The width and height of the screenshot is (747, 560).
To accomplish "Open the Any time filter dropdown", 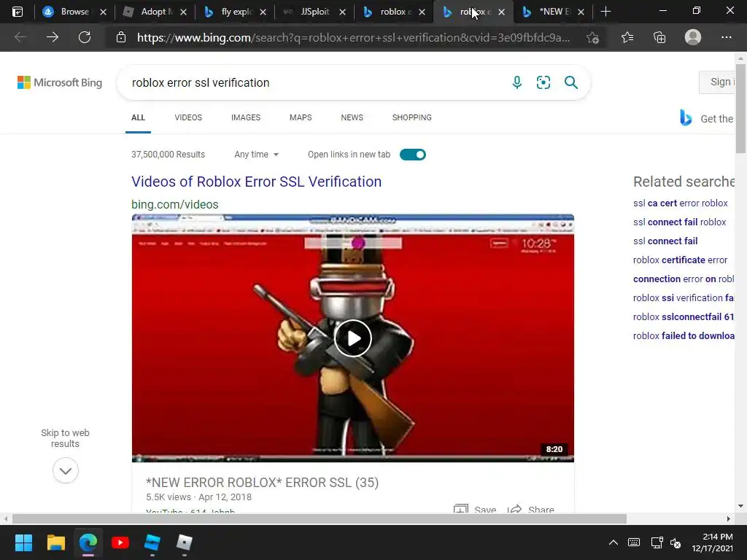I will pos(256,155).
